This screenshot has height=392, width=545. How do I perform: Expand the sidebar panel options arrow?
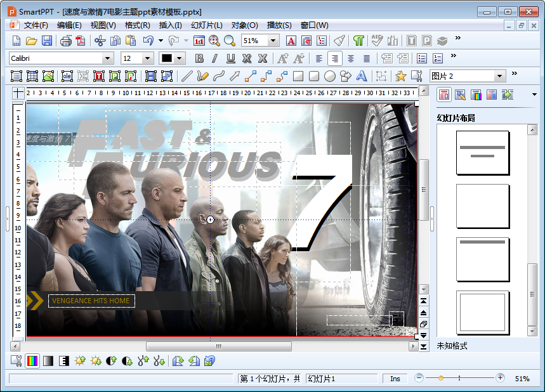point(534,95)
